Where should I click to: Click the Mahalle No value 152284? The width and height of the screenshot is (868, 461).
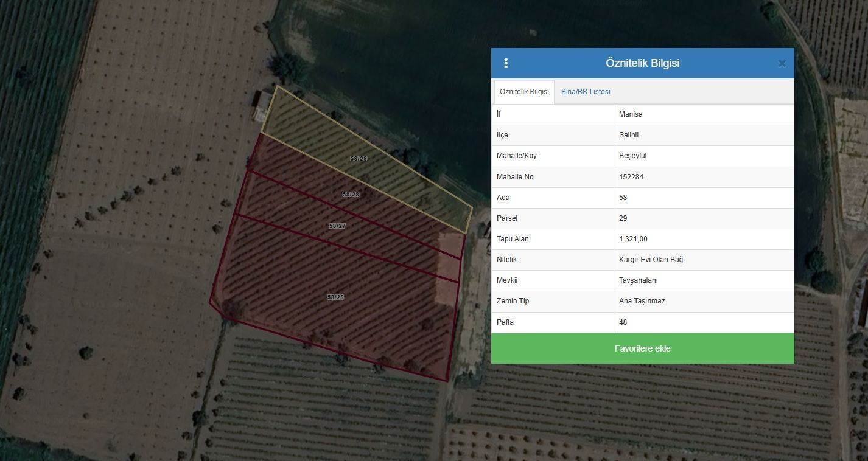(631, 177)
